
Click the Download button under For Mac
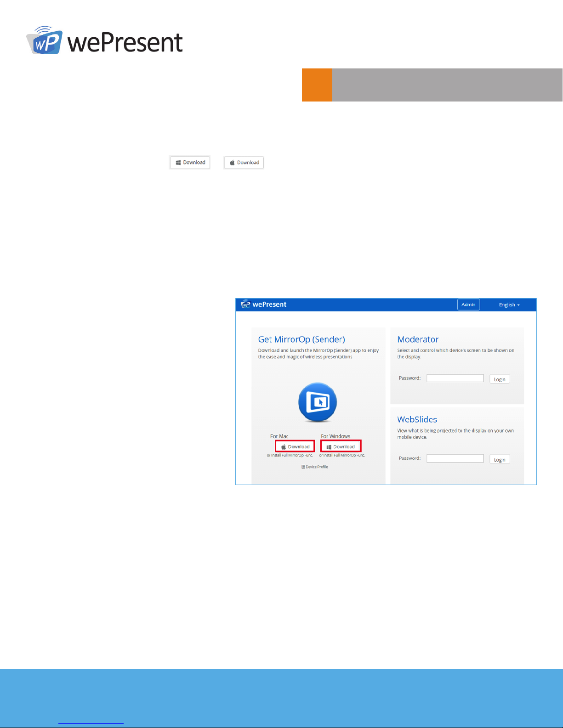(295, 446)
